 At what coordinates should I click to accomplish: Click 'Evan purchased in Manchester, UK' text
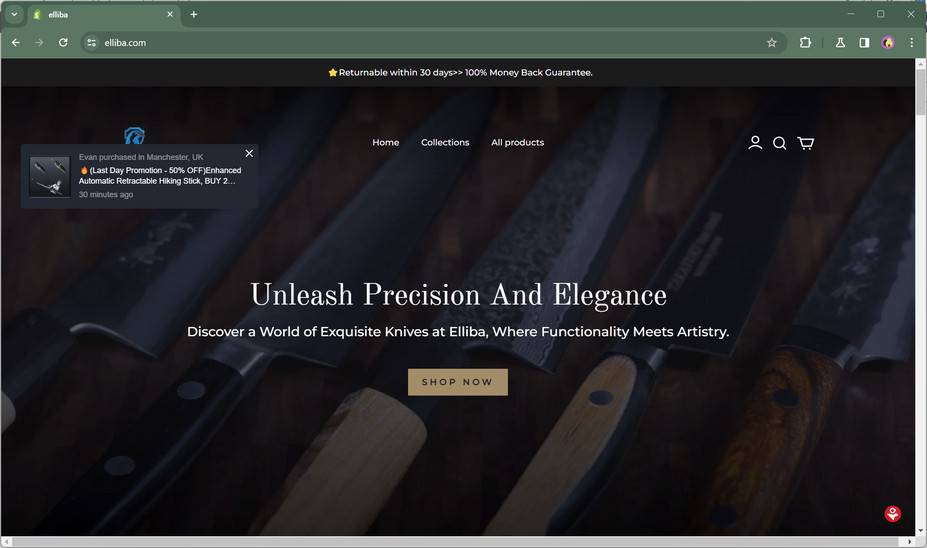click(141, 157)
